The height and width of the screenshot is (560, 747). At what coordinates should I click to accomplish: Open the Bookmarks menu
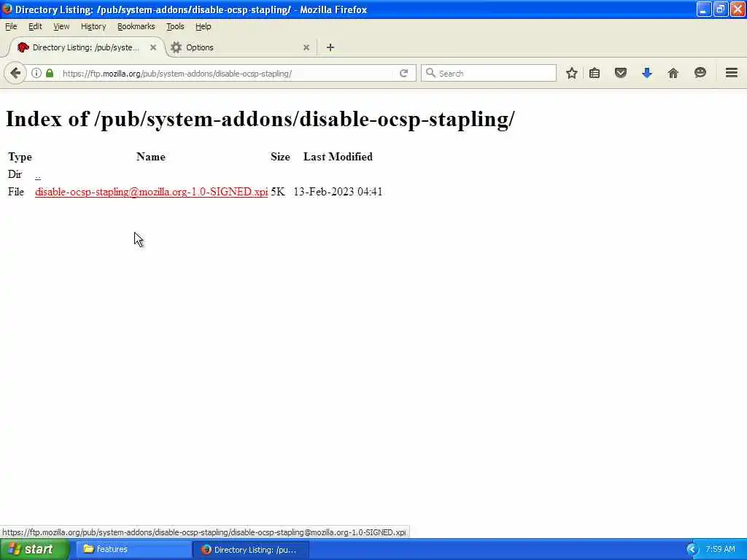coord(136,27)
